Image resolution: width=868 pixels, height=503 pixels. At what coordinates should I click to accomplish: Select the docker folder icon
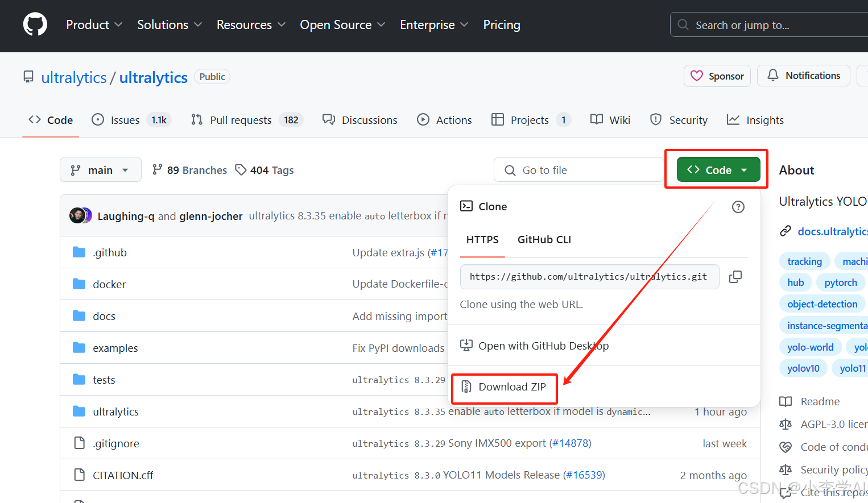pyautogui.click(x=79, y=284)
